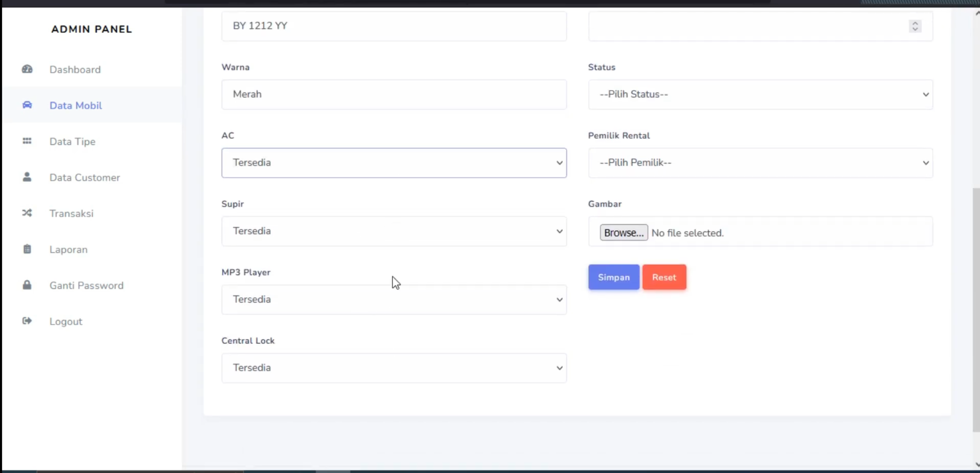
Task: Click the Transaksi shuffle icon
Action: [x=27, y=213]
